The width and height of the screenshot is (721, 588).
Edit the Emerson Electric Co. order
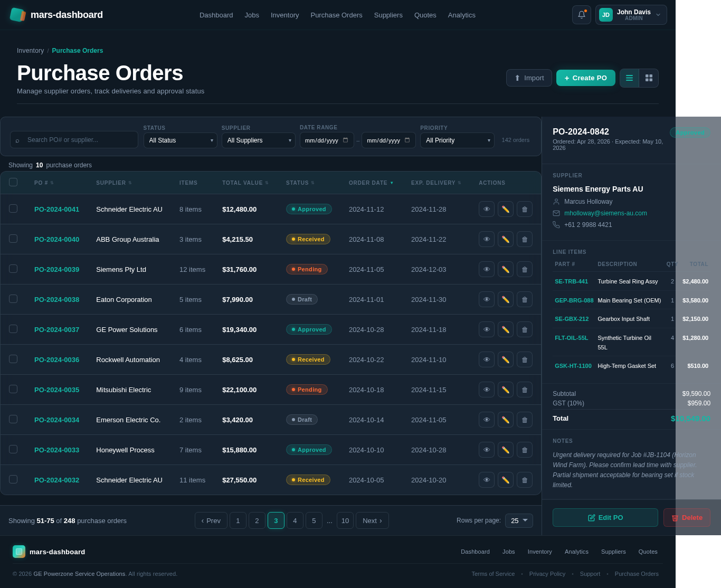506,420
